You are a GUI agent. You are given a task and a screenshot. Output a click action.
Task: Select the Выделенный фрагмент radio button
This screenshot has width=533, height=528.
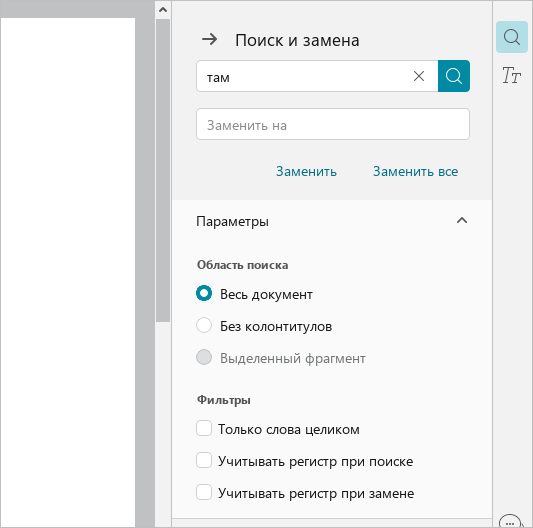pos(204,357)
